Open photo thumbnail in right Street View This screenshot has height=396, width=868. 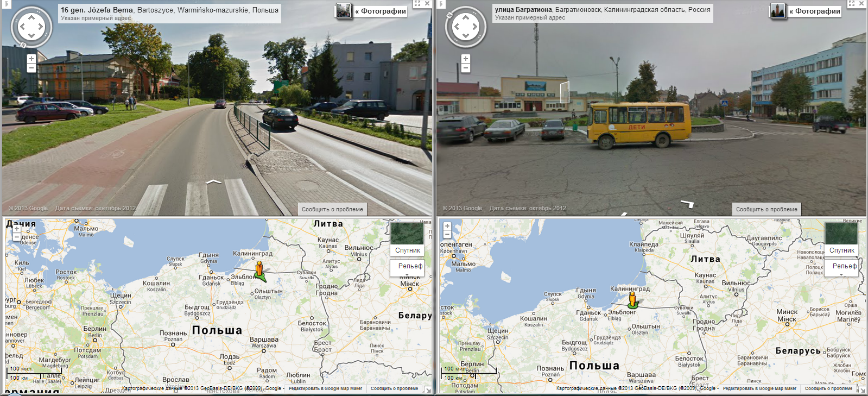(778, 11)
